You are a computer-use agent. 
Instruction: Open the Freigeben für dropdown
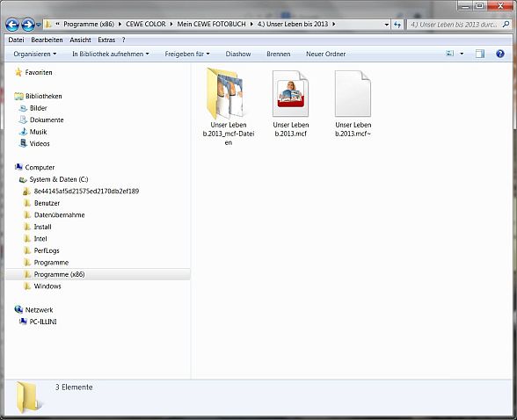click(x=187, y=54)
